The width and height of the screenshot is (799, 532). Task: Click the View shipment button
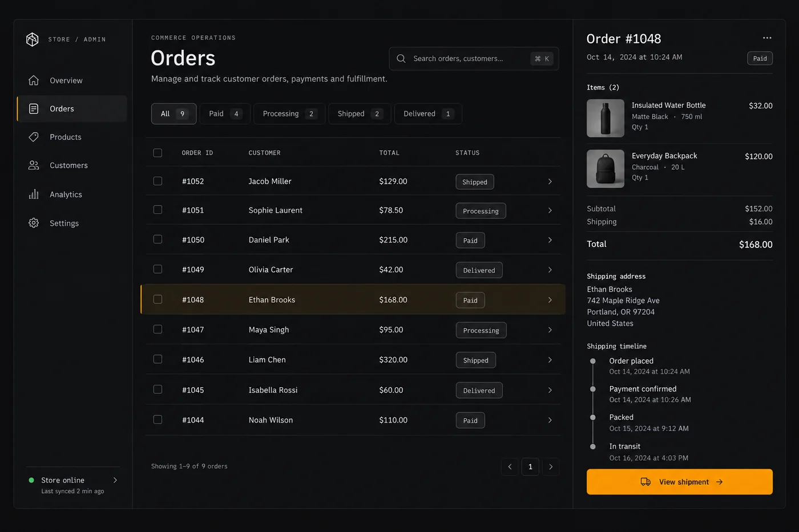pyautogui.click(x=680, y=482)
